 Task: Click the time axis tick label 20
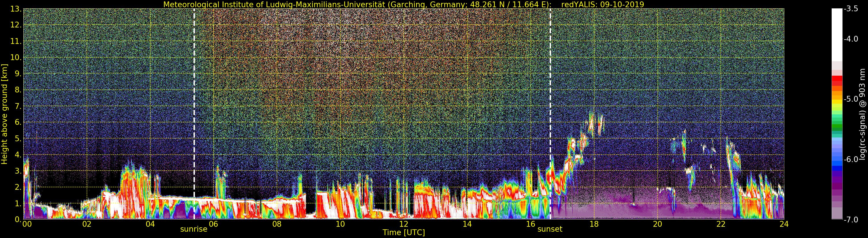[x=657, y=224]
